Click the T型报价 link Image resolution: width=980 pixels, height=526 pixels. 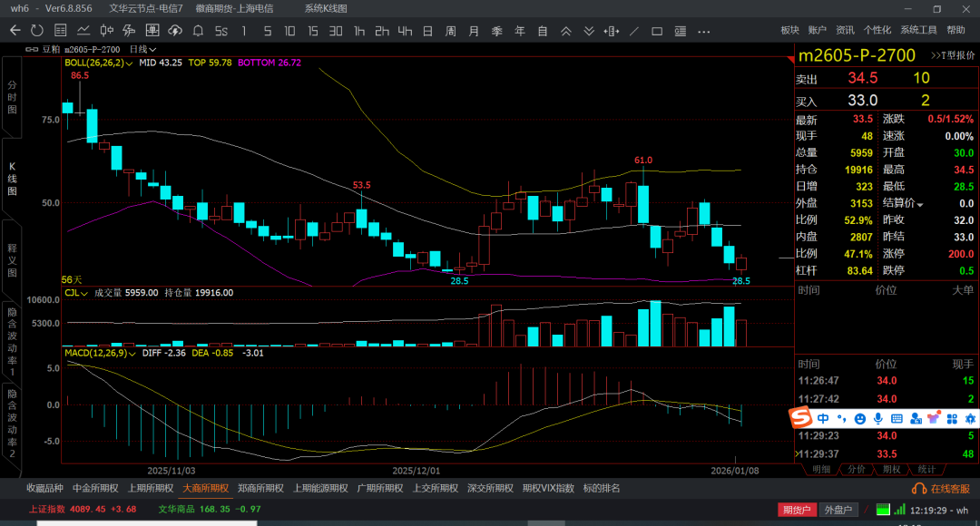click(953, 55)
